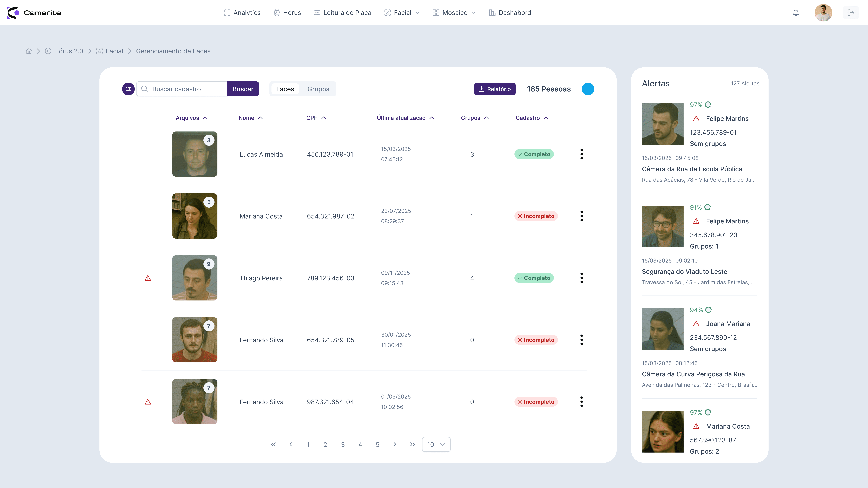Open the page size dropdown showing 10

tap(436, 445)
